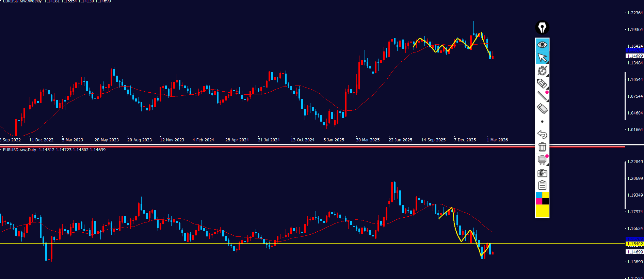Pick the magenta color swatch
This screenshot has width=644, height=279.
coord(539,201)
